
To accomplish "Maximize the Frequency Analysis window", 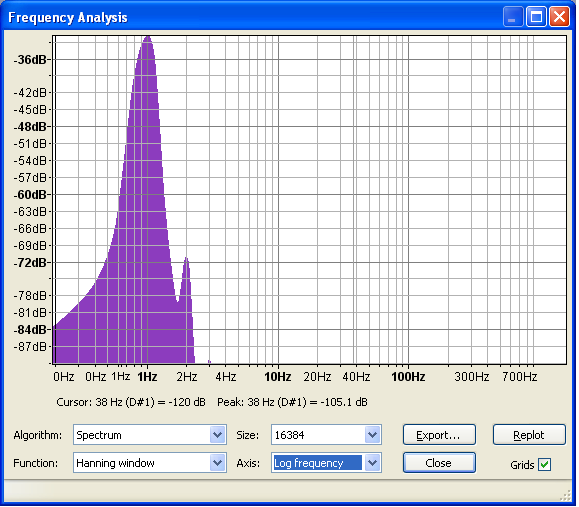I will (x=536, y=17).
